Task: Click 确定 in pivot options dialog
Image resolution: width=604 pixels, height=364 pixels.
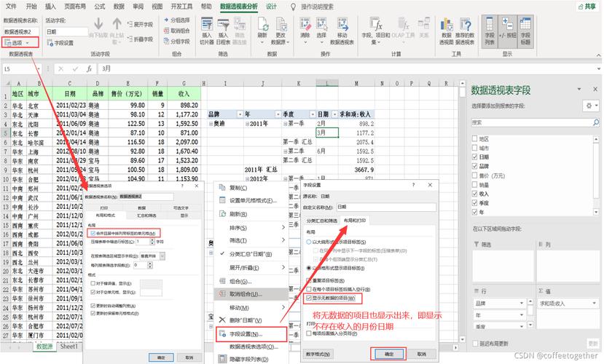Action: pos(161,357)
